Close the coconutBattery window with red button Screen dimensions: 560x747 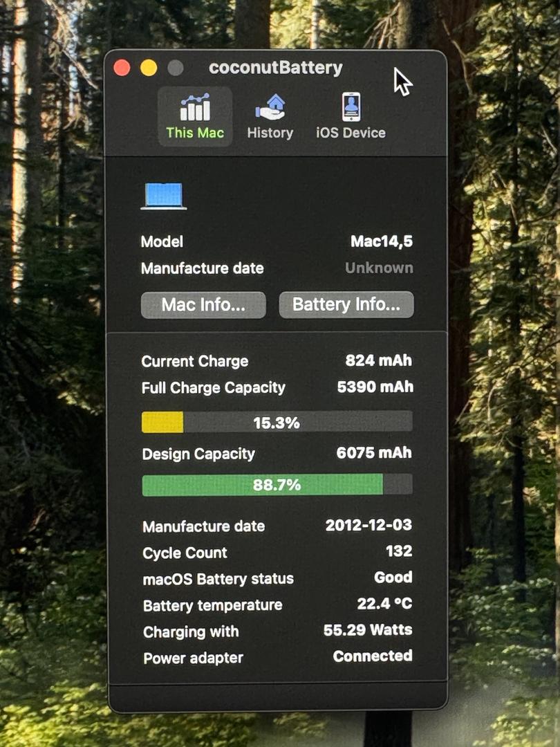point(122,68)
